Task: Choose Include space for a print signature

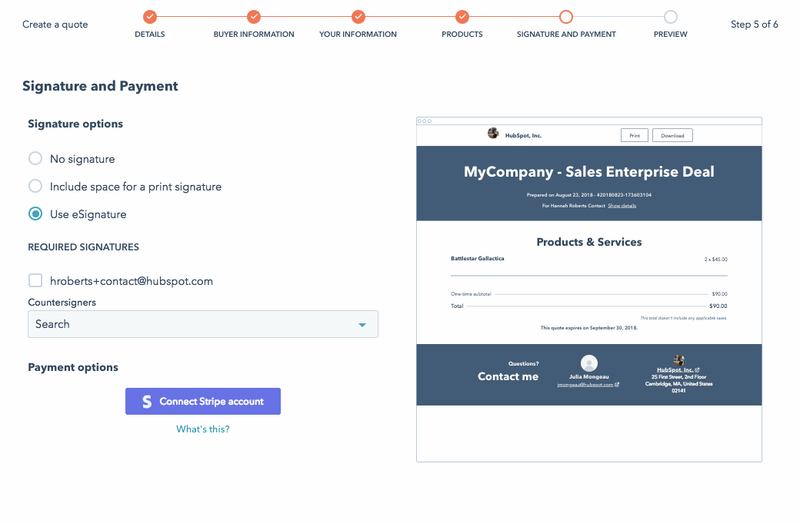Action: [x=36, y=186]
